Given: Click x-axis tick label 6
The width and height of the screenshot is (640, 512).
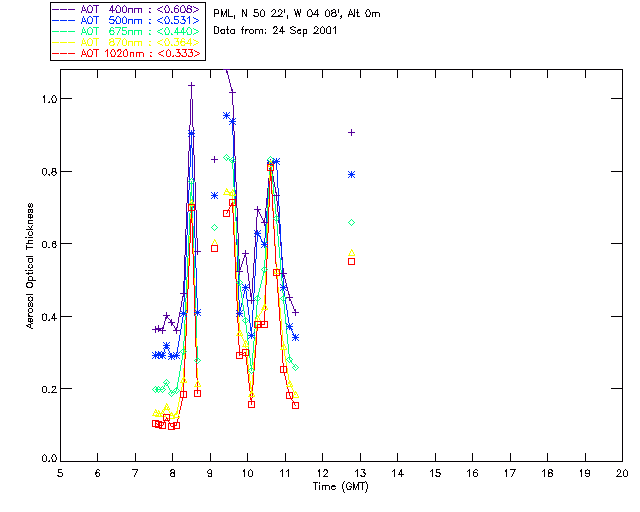Looking at the screenshot, I should pyautogui.click(x=98, y=473).
